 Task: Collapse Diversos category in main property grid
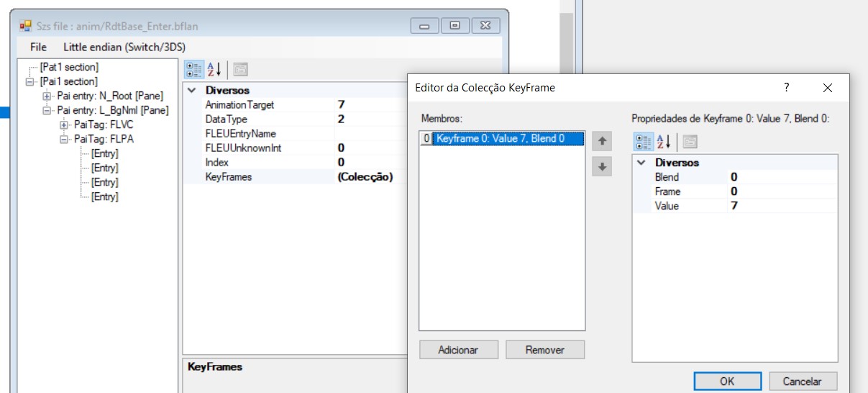tap(191, 91)
